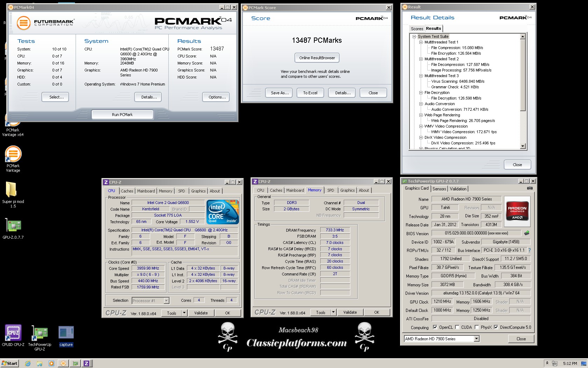Open Tools dropdown arrow in Memory window
This screenshot has width=588, height=368.
pos(333,312)
